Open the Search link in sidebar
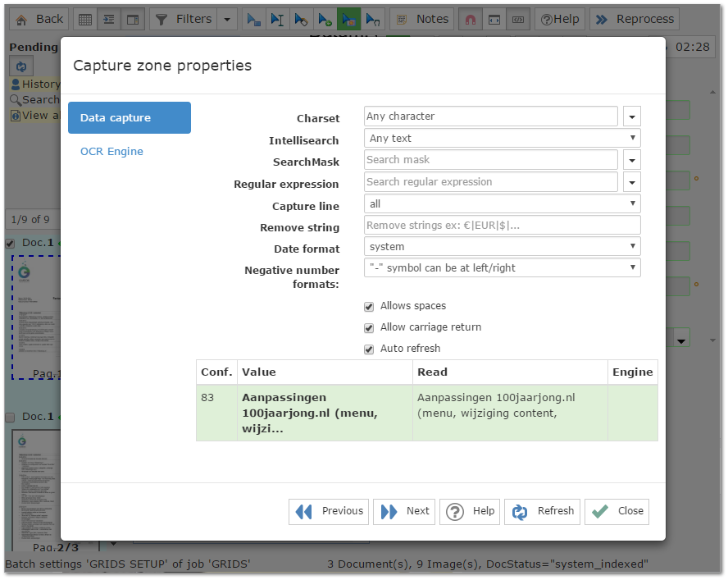 (35, 100)
